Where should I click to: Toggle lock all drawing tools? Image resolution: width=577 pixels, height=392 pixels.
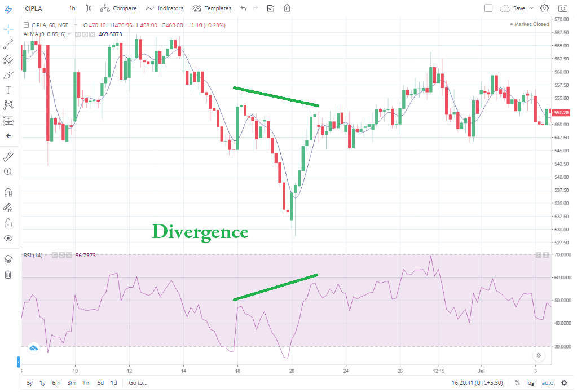pyautogui.click(x=8, y=223)
